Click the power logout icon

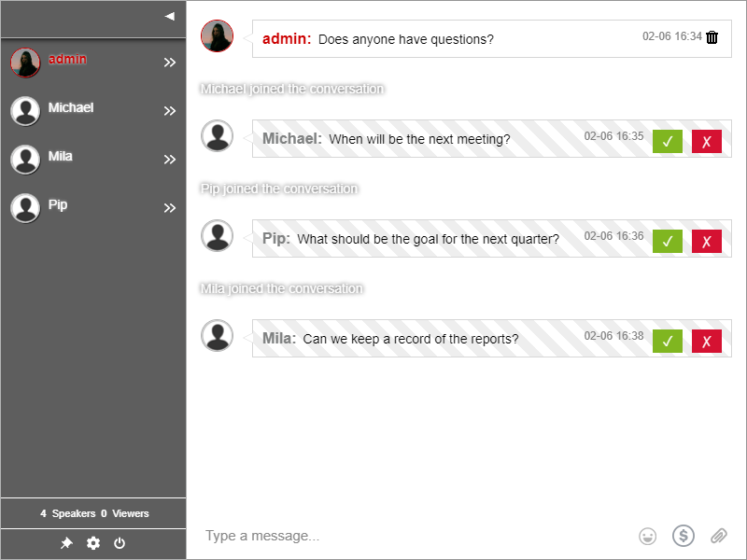pyautogui.click(x=120, y=543)
